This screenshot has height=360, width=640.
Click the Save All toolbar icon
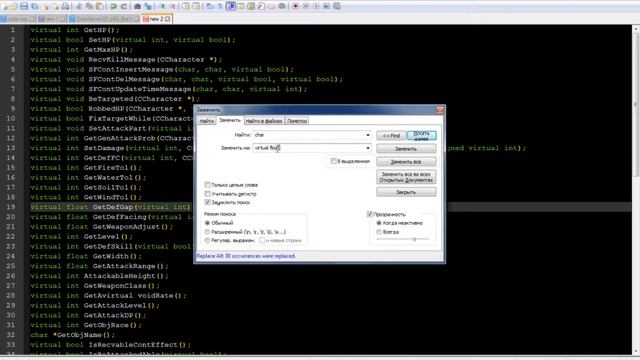pyautogui.click(x=34, y=6)
